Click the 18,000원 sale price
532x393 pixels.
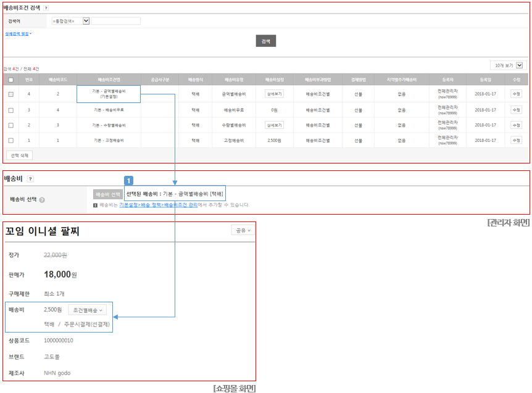[60, 275]
